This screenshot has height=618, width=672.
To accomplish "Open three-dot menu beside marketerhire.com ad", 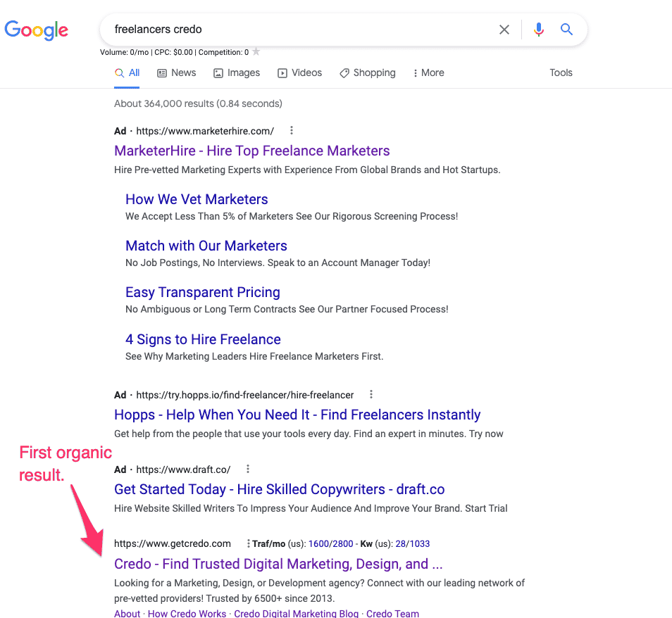I will pos(292,130).
